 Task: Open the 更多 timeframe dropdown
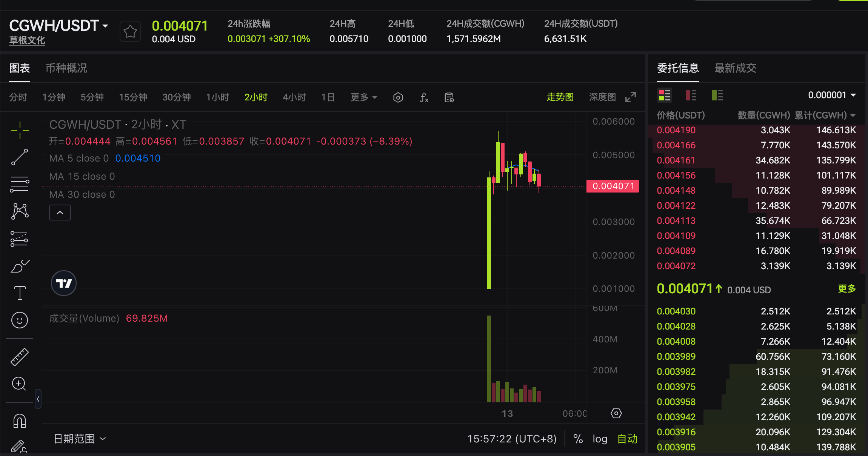pos(363,97)
